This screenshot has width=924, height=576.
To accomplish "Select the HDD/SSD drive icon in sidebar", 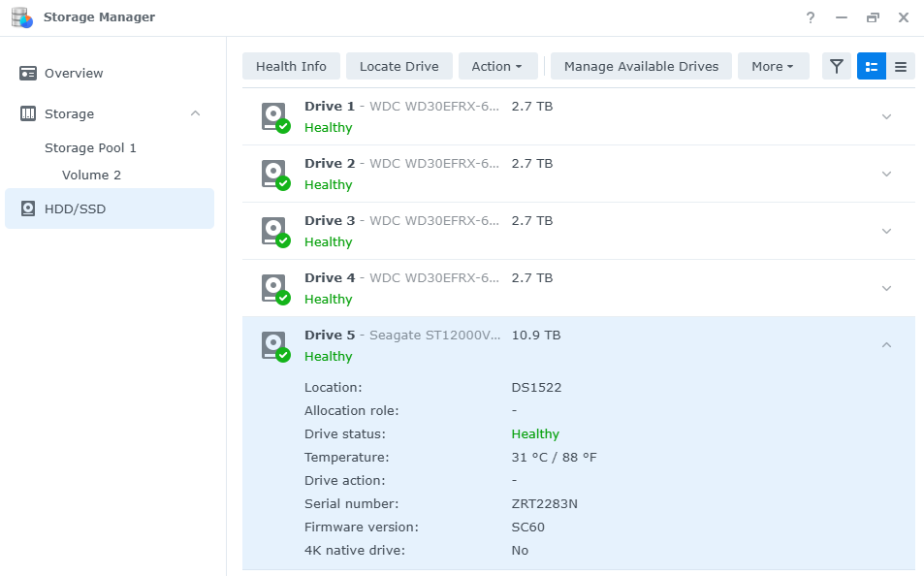I will [28, 208].
